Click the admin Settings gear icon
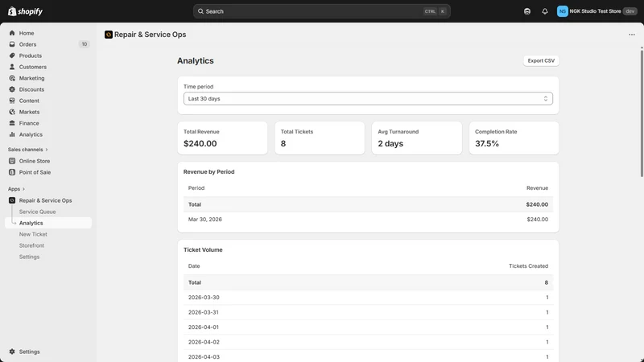644x362 pixels. 12,352
